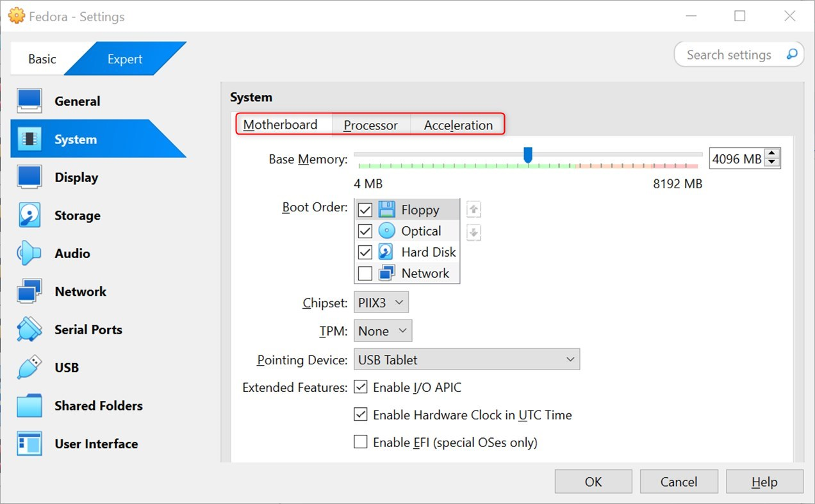Click the Hard Disk icon in boot order

(x=386, y=252)
